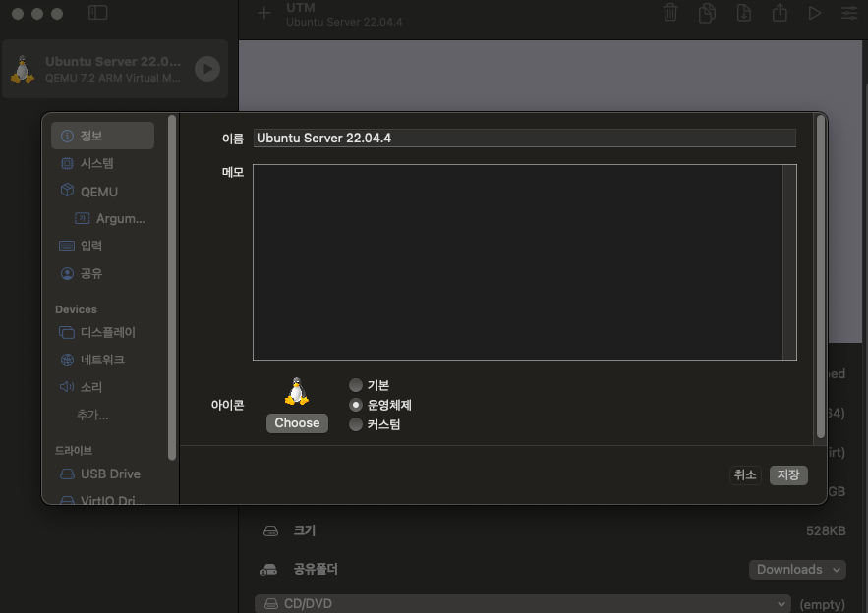Select the Arguments sub-item under QEMU
868x613 pixels.
click(x=110, y=218)
